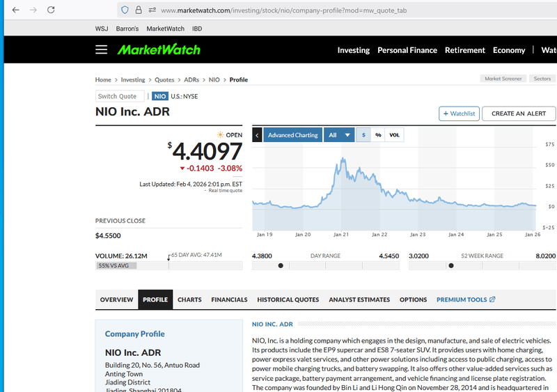Click Create an Alert button
The image size is (557, 392).
pyautogui.click(x=519, y=113)
